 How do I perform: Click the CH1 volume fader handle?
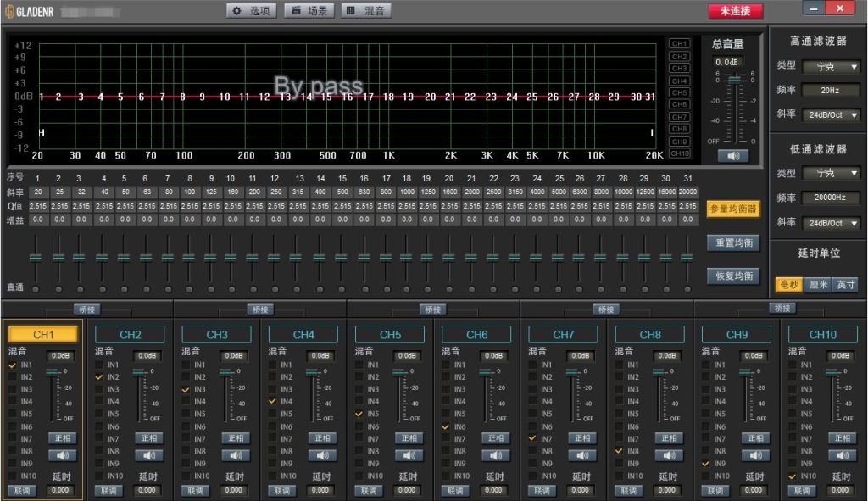click(x=53, y=372)
